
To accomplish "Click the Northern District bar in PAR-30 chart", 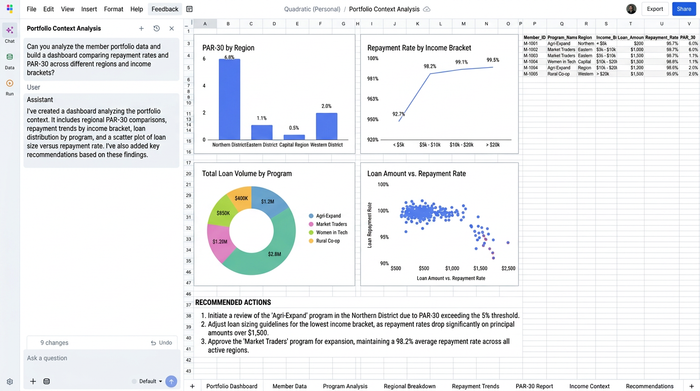I will tap(229, 99).
